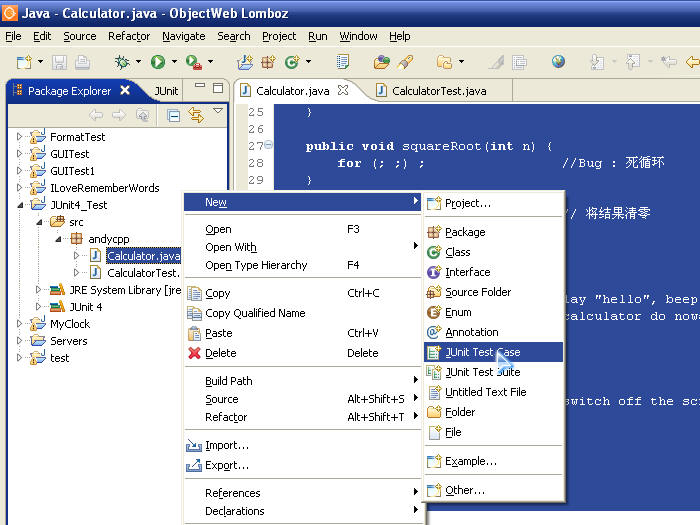
Task: Choose Interface from the New submenu
Action: point(467,272)
